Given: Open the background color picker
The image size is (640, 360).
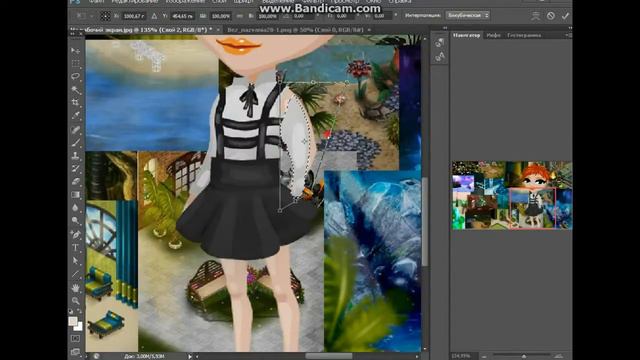Looking at the screenshot, I should 80,327.
